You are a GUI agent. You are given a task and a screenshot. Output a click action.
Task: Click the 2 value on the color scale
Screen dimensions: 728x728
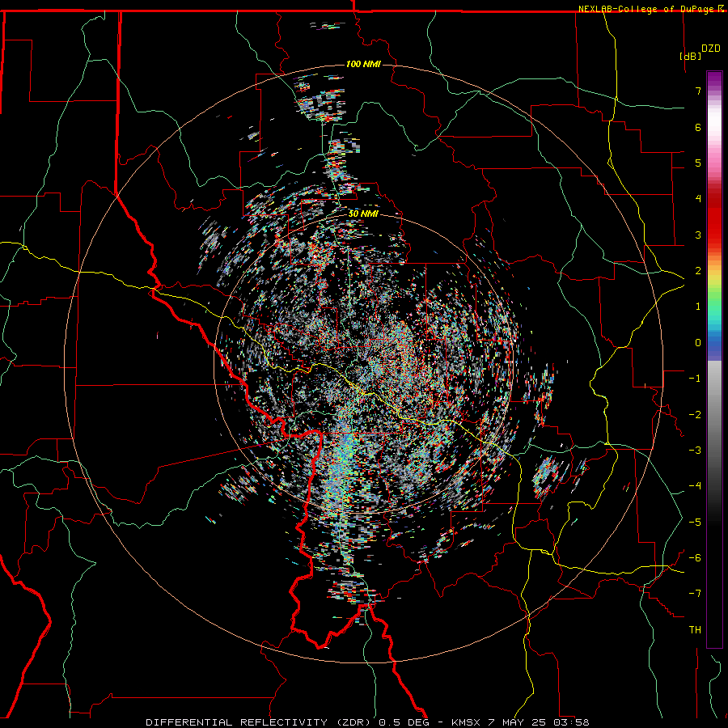(698, 271)
